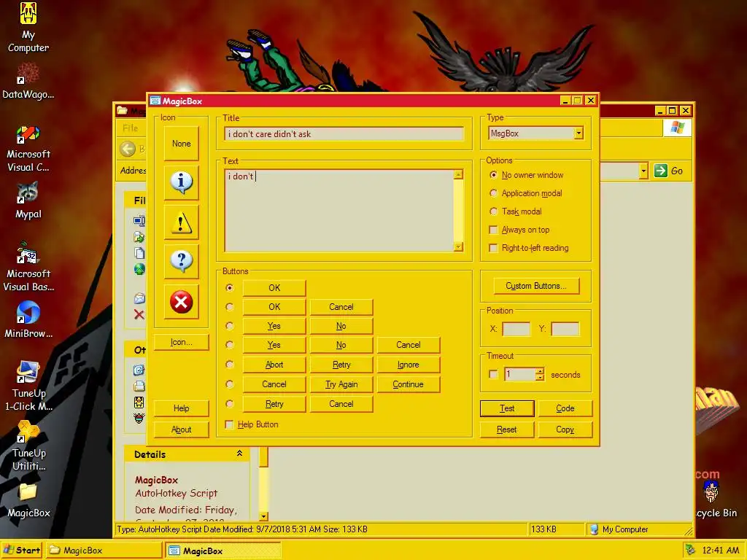747x560 pixels.
Task: Click the Copy button
Action: tap(565, 429)
